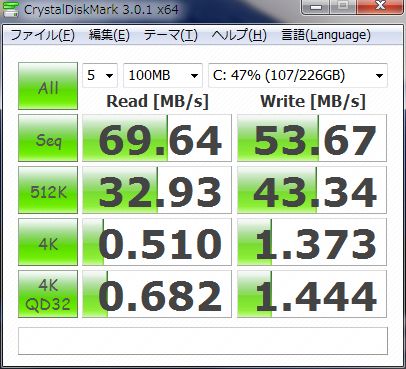Viewport: 406px width, 369px height.
Task: Open the テーマ(T) menu
Action: click(171, 35)
